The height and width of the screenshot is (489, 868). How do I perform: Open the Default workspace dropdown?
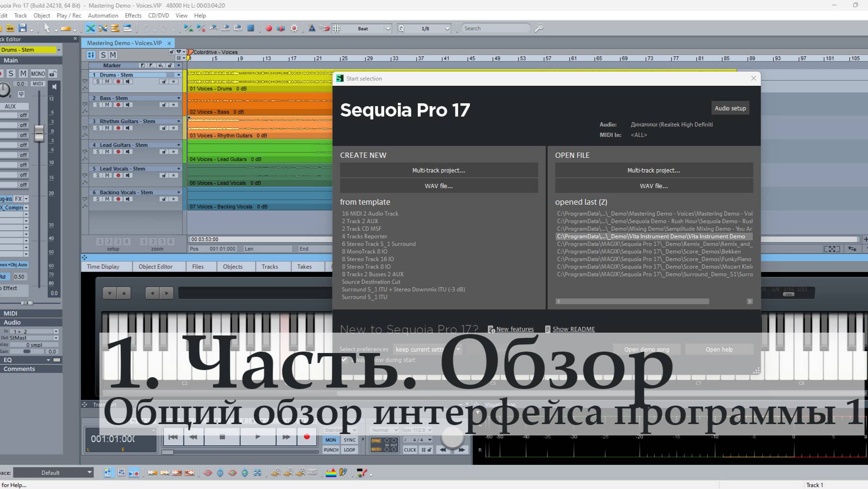[x=53, y=472]
